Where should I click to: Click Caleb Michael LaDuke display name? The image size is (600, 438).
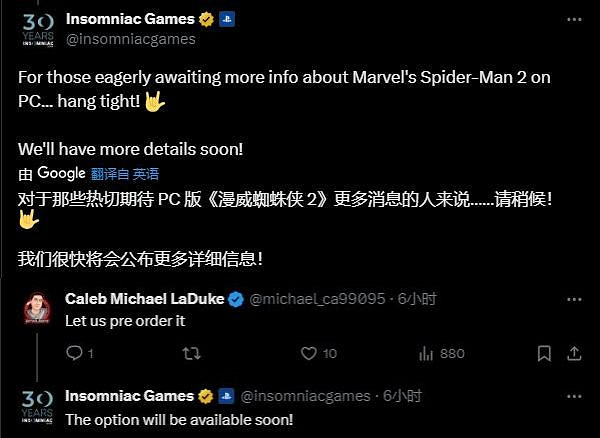[x=145, y=299]
